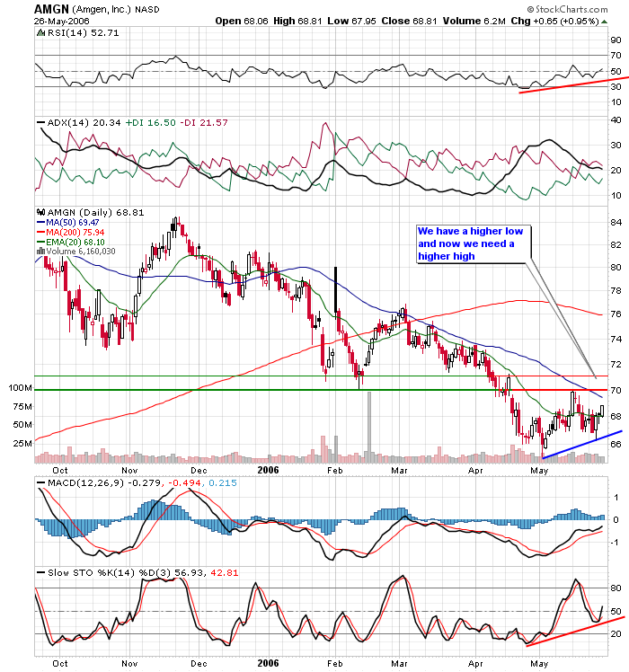Screen dimensions: 629x672
Task: Click the 50M volume axis label
Action: click(22, 425)
